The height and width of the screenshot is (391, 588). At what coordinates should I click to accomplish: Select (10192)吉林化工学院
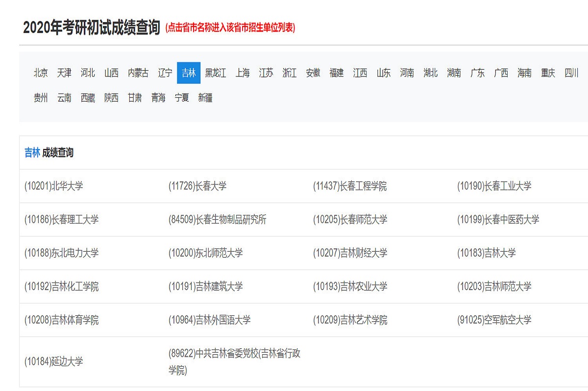click(x=62, y=287)
